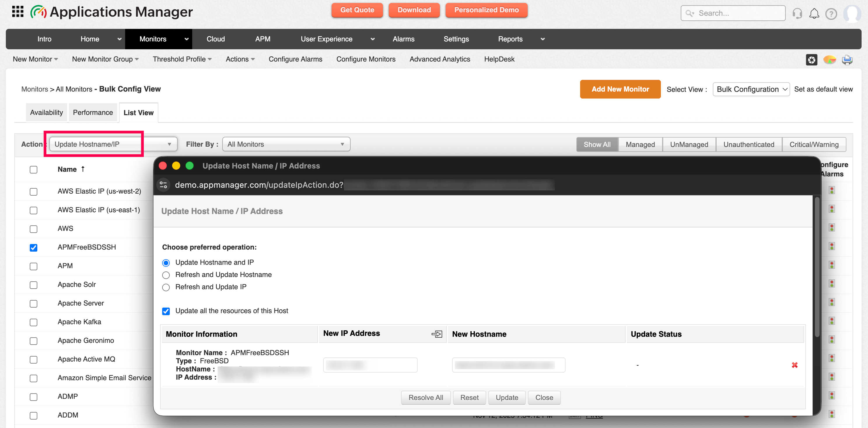This screenshot has width=868, height=428.
Task: Click the Update button in popup
Action: click(x=507, y=398)
